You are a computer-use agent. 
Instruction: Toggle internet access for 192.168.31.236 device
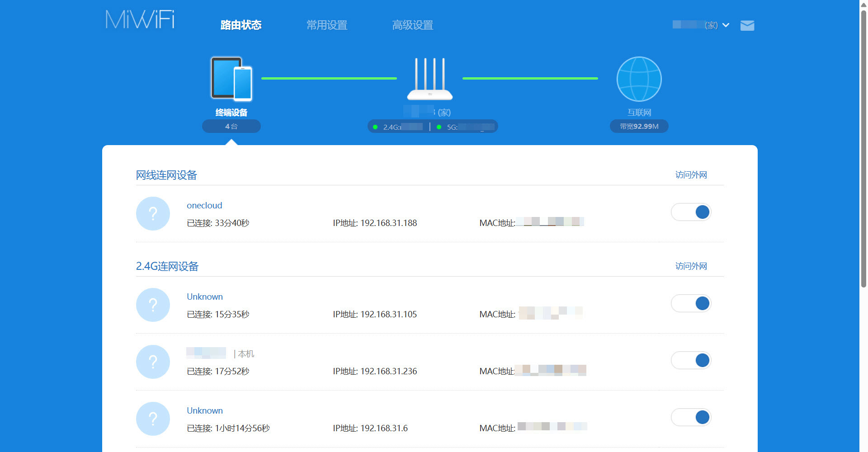pos(691,360)
